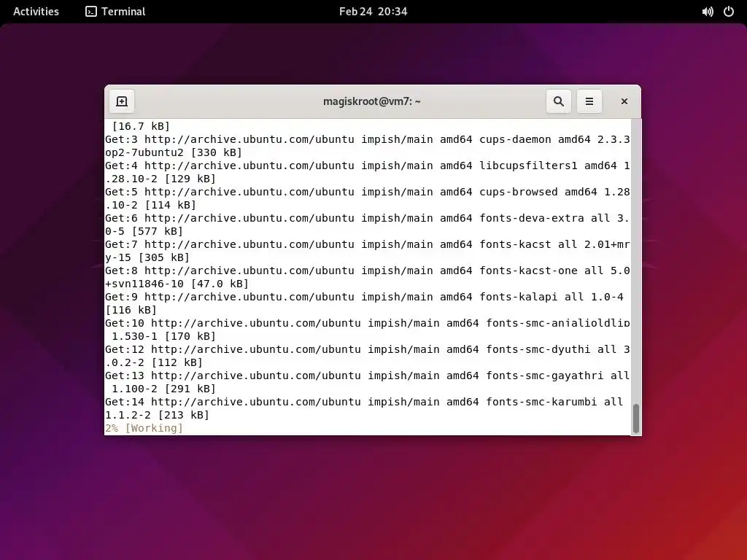Screen dimensions: 747x560
Task: Click the Get:6 fonts-deva-extra line
Action: 368,218
